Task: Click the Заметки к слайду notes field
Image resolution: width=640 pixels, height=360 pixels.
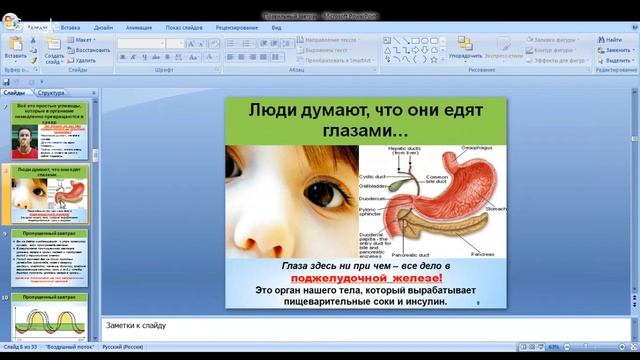Action: pyautogui.click(x=366, y=329)
